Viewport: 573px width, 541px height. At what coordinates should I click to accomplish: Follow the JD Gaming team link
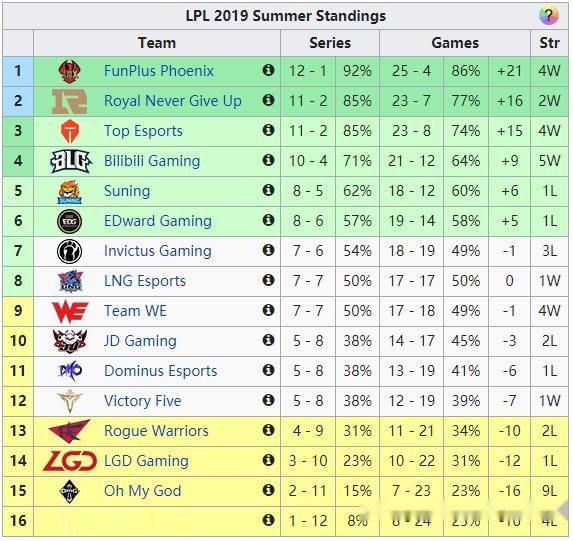pyautogui.click(x=140, y=341)
